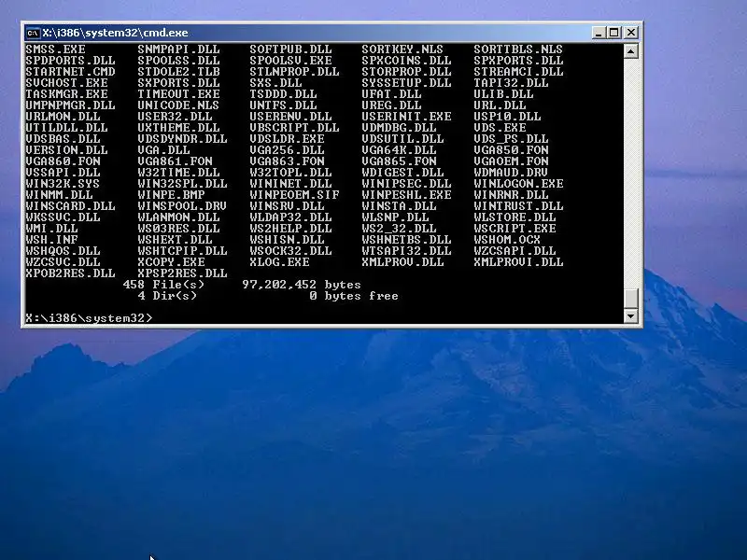The image size is (747, 560).
Task: Click the cmd.exe system menu icon
Action: 33,33
